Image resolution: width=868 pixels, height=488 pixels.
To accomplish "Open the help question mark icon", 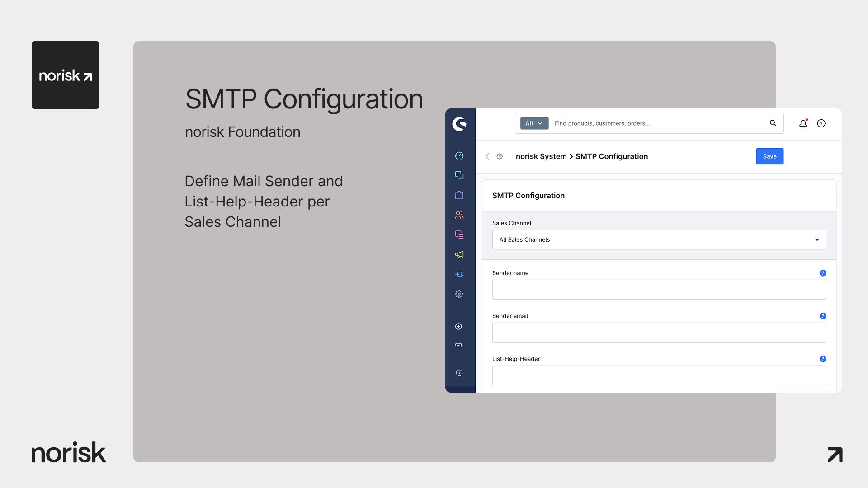I will 821,123.
